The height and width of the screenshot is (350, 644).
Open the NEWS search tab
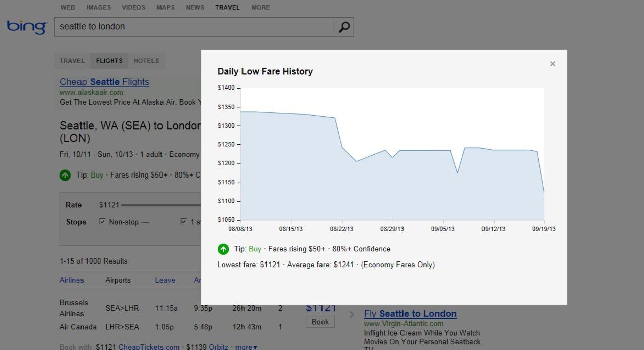[195, 7]
